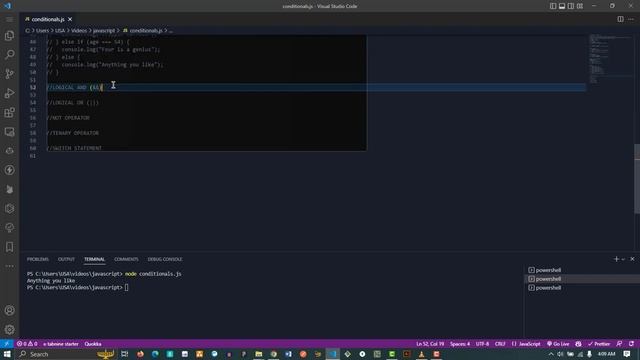Change Spaces: 4 indentation setting
640x360 pixels.
pyautogui.click(x=460, y=344)
